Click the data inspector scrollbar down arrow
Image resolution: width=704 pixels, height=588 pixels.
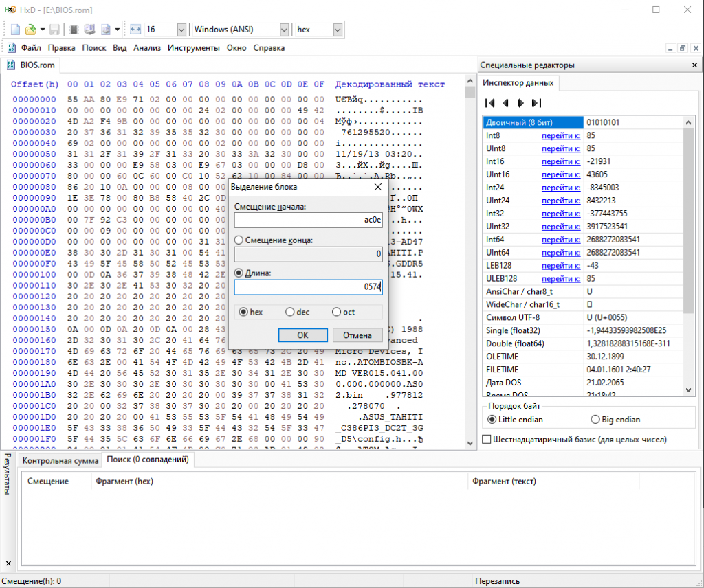pyautogui.click(x=688, y=389)
